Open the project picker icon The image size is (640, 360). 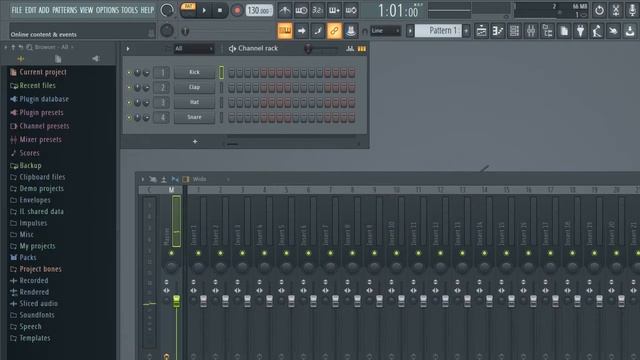pyautogui.click(x=564, y=31)
